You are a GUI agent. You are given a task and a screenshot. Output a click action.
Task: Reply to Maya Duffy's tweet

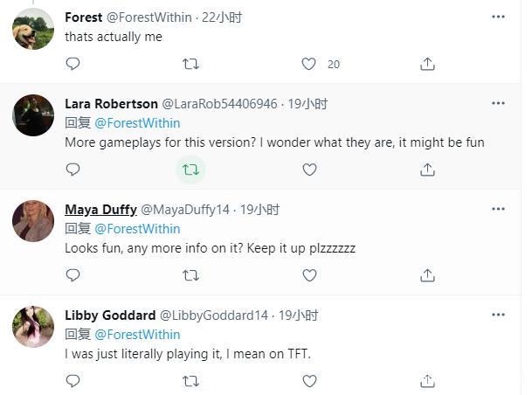[73, 275]
